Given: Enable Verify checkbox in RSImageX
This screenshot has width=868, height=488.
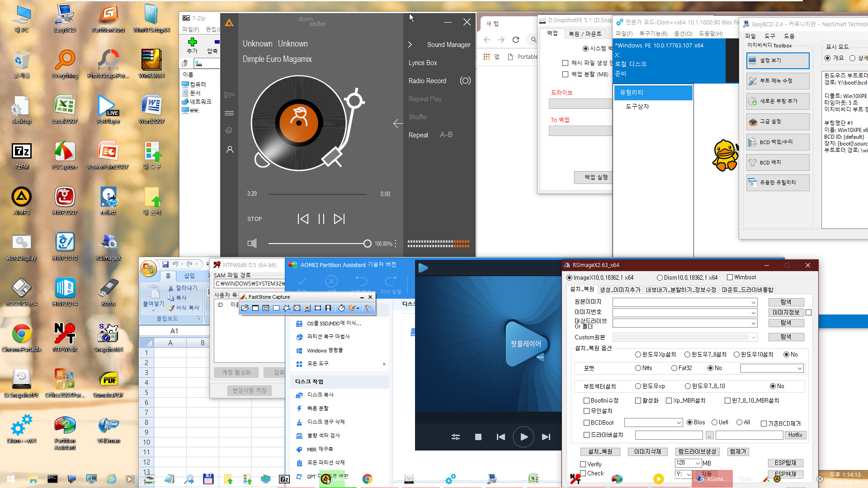Looking at the screenshot, I should [x=583, y=464].
